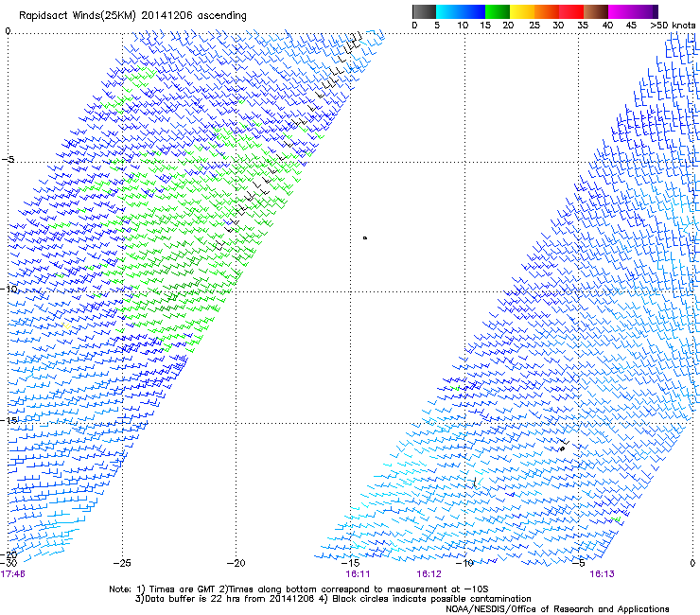Viewport: 700px width, 615px height.
Task: Click the yellow 20-25 knots color band
Action: [522, 11]
